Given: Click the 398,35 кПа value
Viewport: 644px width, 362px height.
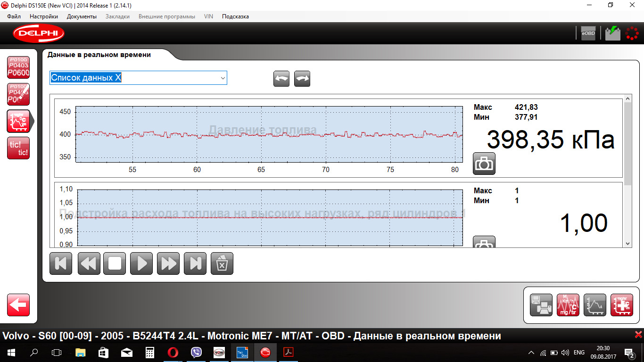Looking at the screenshot, I should [x=551, y=140].
